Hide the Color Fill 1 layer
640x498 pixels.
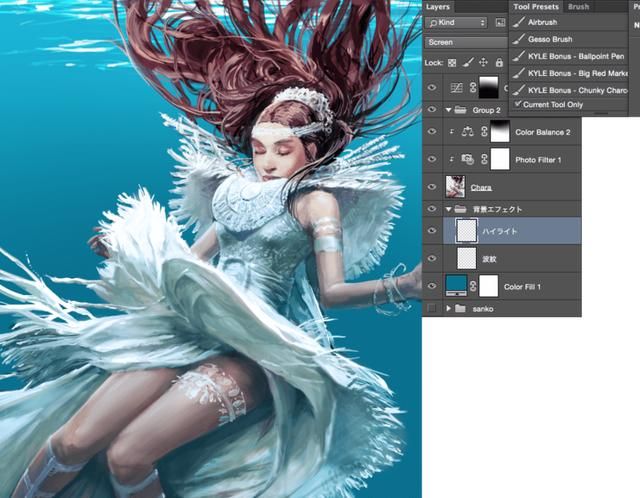pyautogui.click(x=432, y=286)
